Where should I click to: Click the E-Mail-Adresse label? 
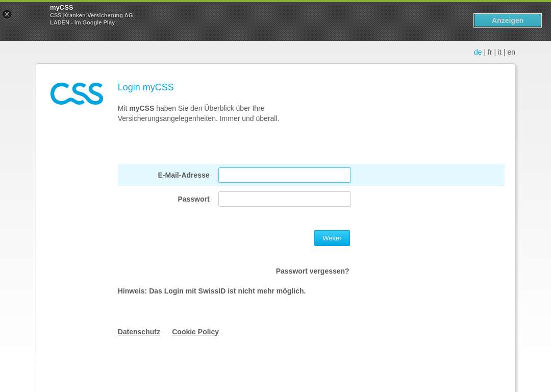pyautogui.click(x=184, y=175)
